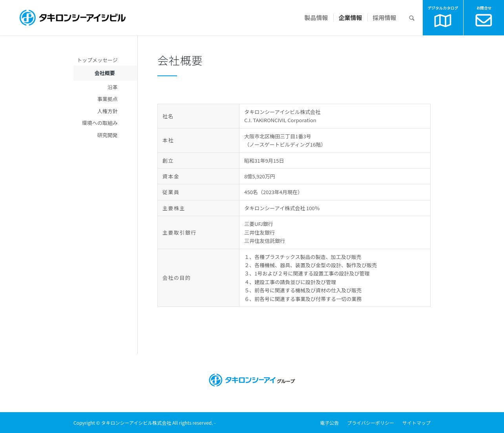Click the 資本金 table header cell
Screen dimensions: 504x433
tap(198, 176)
